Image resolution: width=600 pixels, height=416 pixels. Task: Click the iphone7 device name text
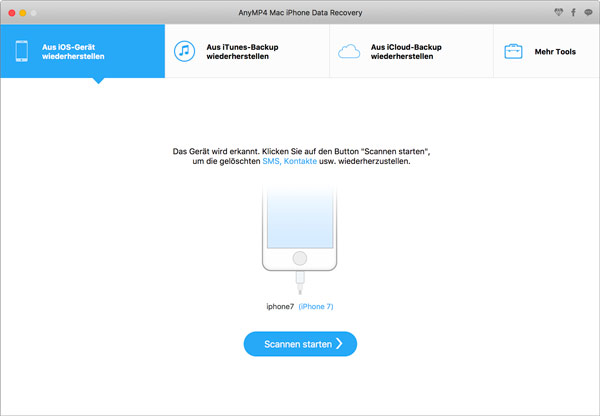click(x=280, y=306)
